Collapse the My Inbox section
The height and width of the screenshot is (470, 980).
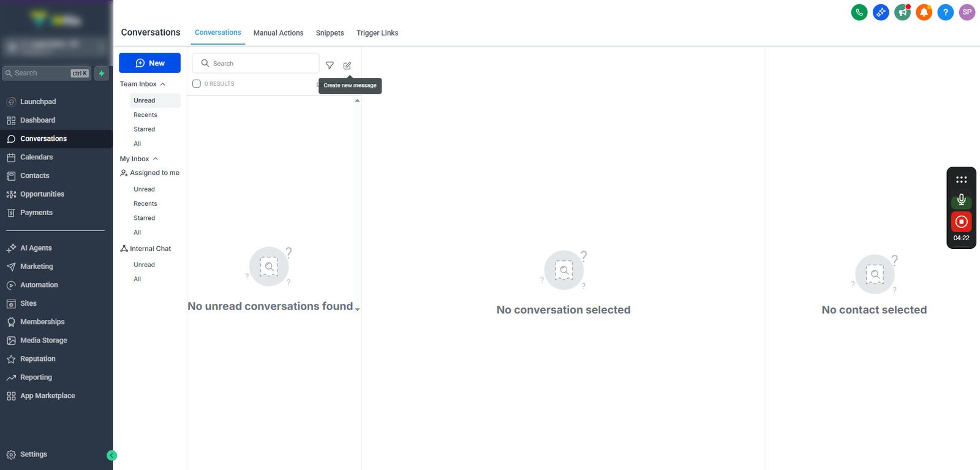coord(139,159)
